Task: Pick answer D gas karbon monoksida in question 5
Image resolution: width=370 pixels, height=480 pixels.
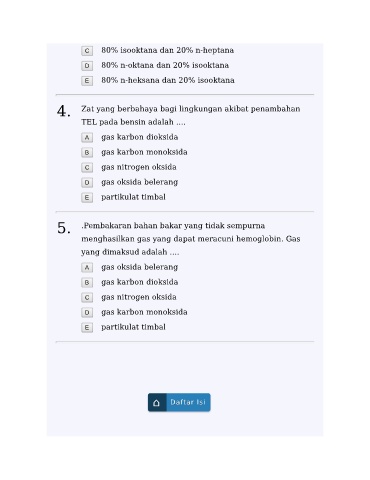Action: [87, 312]
